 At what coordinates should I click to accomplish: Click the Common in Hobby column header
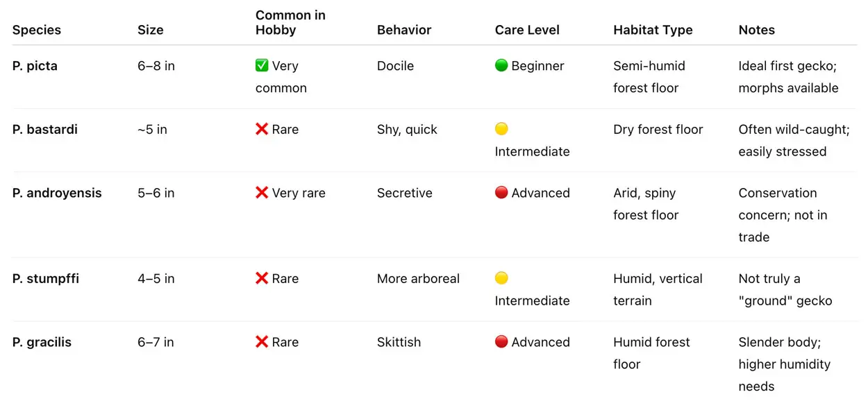click(x=290, y=23)
